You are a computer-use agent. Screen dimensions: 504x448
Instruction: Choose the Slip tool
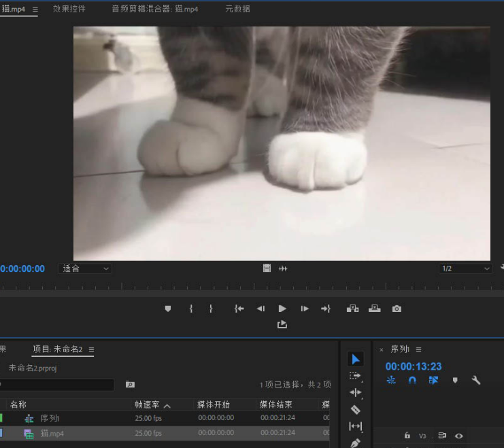pyautogui.click(x=355, y=426)
